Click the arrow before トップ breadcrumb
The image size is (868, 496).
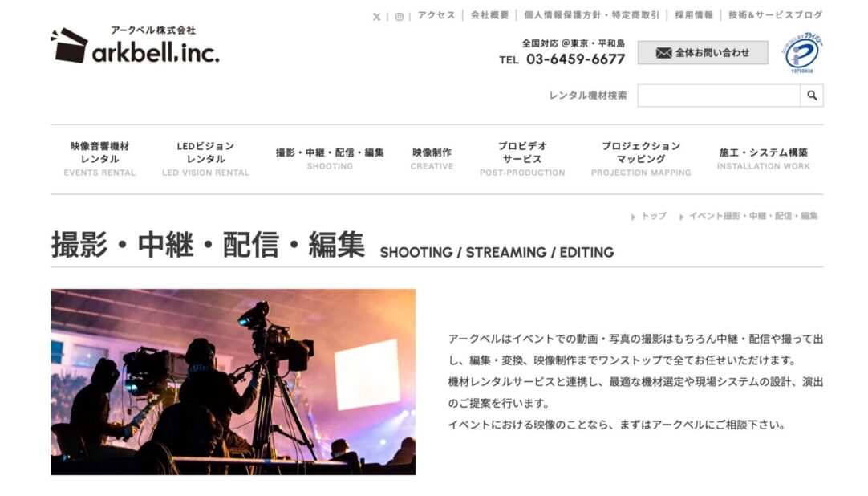coord(634,217)
